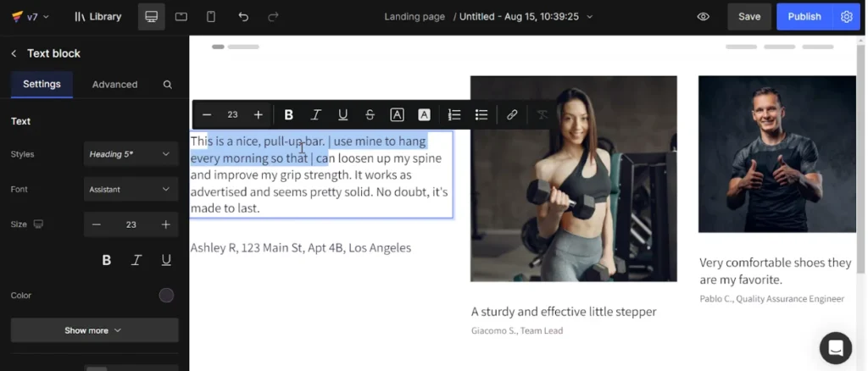Open the Styles dropdown showing Heading 5
This screenshot has width=868, height=371.
131,154
